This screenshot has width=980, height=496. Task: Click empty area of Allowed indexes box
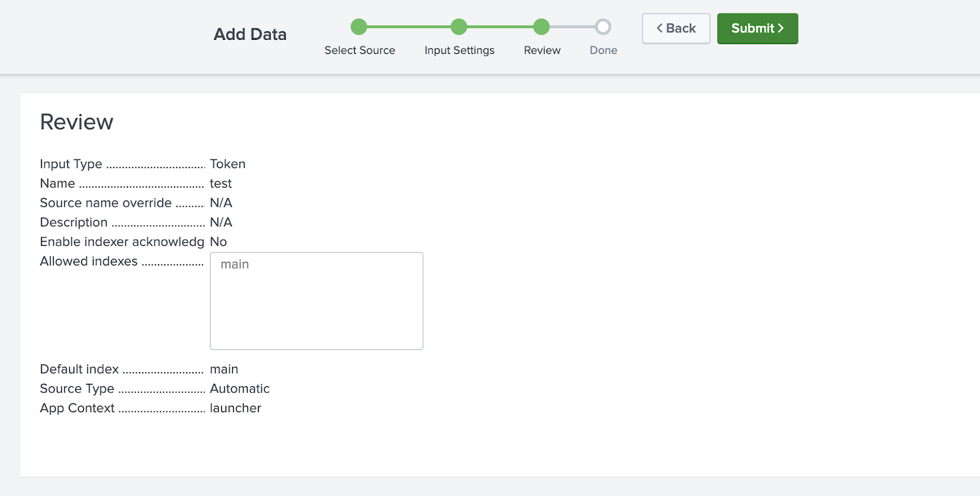(x=316, y=313)
